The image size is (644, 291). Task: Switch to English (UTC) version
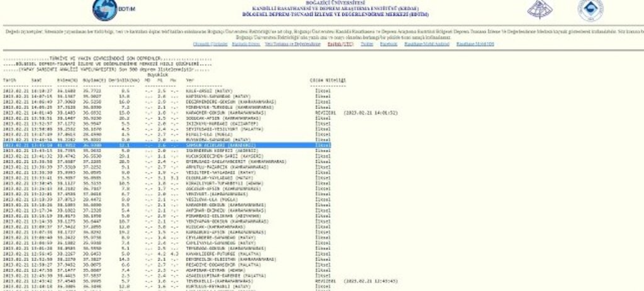pos(340,44)
